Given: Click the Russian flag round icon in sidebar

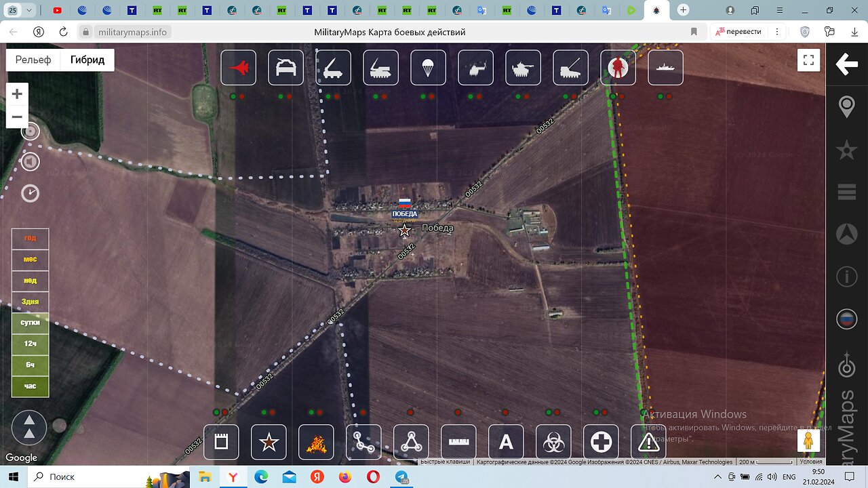Looking at the screenshot, I should pos(846,319).
